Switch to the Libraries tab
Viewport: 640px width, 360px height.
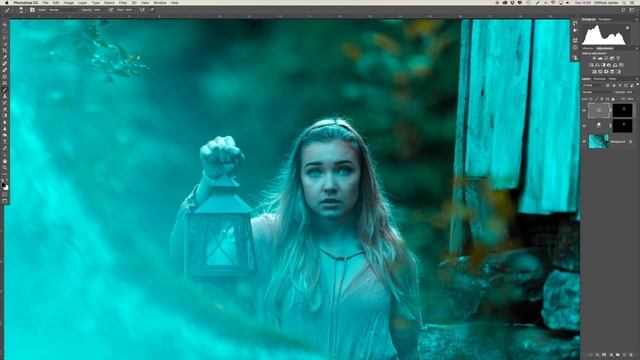tap(588, 48)
